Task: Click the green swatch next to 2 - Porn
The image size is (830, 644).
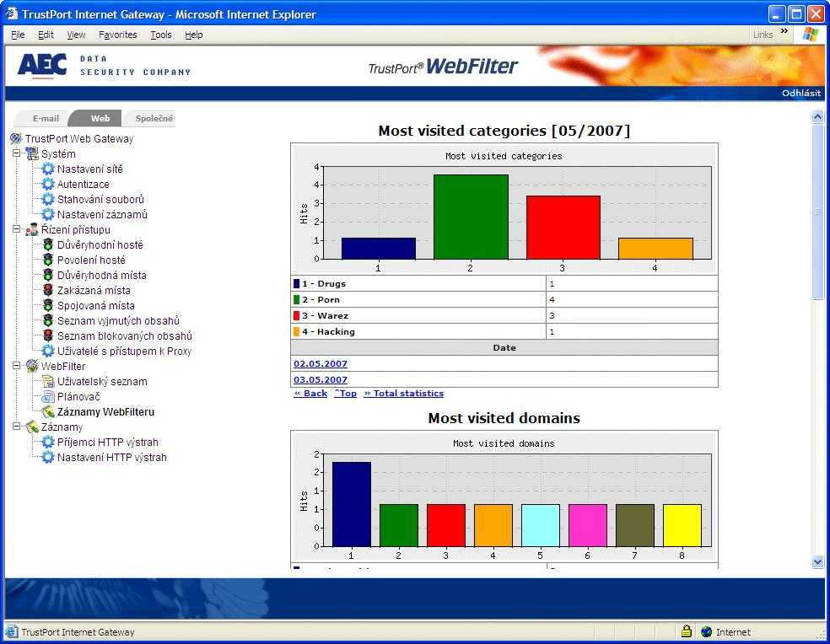Action: tap(296, 299)
